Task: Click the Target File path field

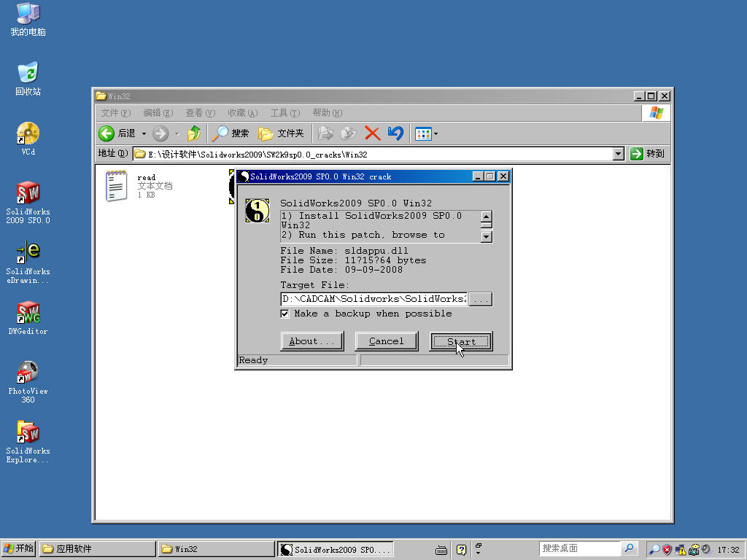Action: click(374, 299)
